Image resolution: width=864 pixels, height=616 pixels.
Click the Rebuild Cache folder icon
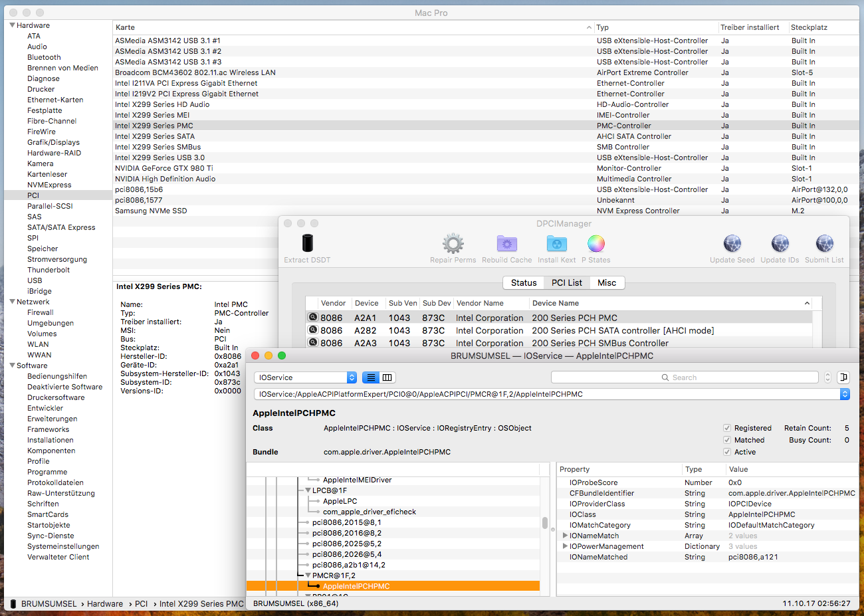click(x=506, y=243)
